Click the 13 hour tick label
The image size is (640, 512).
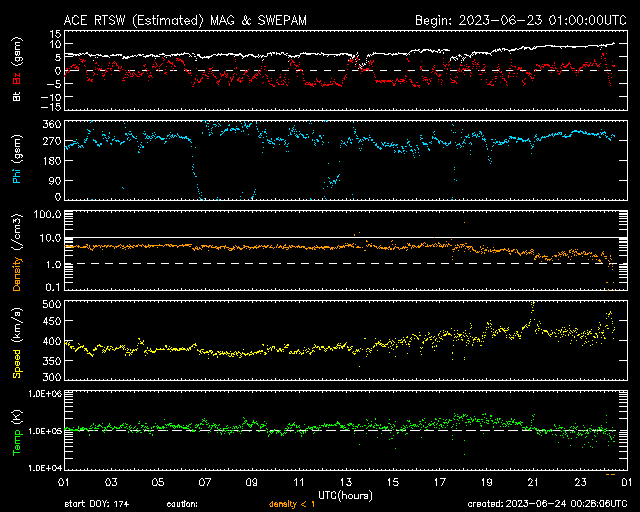[x=346, y=482]
